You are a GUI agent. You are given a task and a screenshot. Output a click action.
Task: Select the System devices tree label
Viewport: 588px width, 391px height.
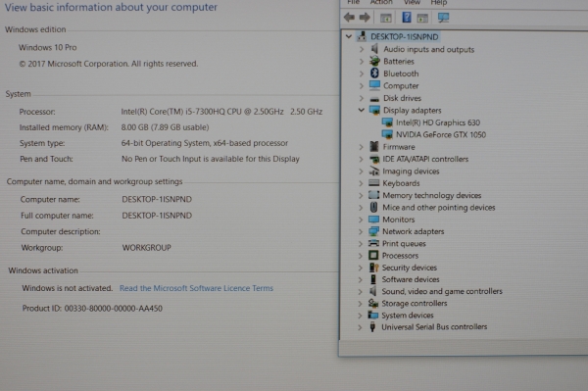[x=408, y=316]
